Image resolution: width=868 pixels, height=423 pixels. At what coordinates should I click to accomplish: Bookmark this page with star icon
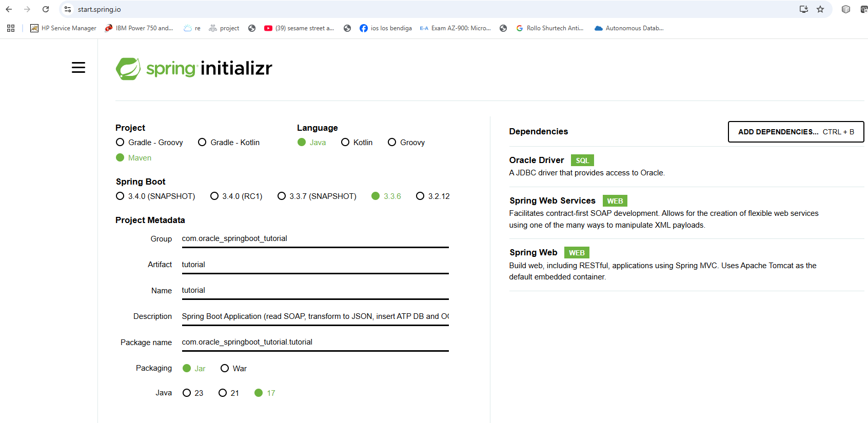click(820, 9)
